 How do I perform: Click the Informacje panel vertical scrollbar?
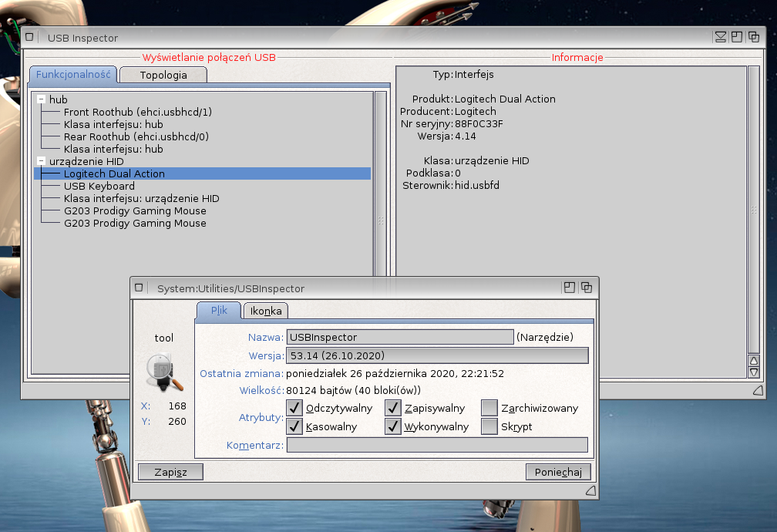(754, 210)
